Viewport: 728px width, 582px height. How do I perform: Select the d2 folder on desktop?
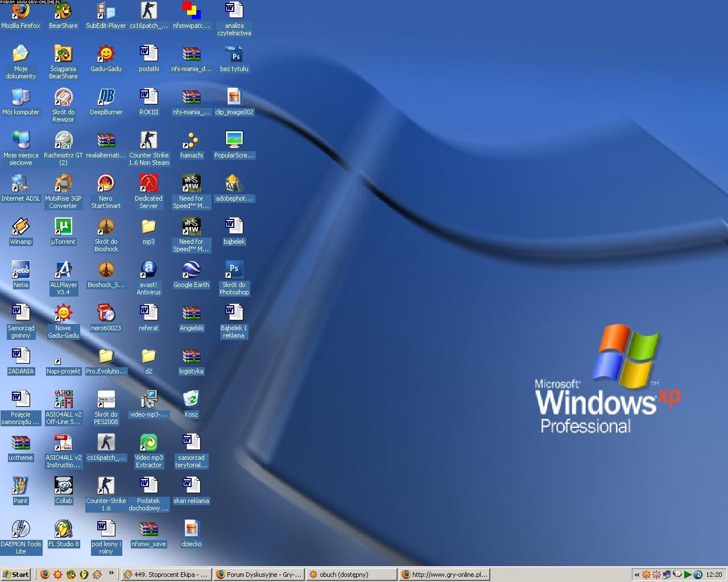point(148,361)
